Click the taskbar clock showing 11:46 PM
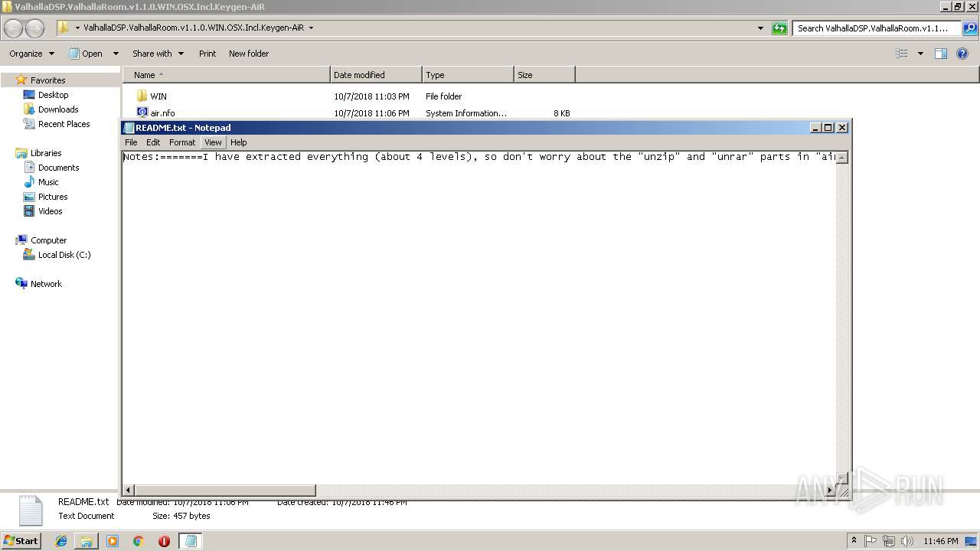This screenshot has height=551, width=980. click(941, 541)
